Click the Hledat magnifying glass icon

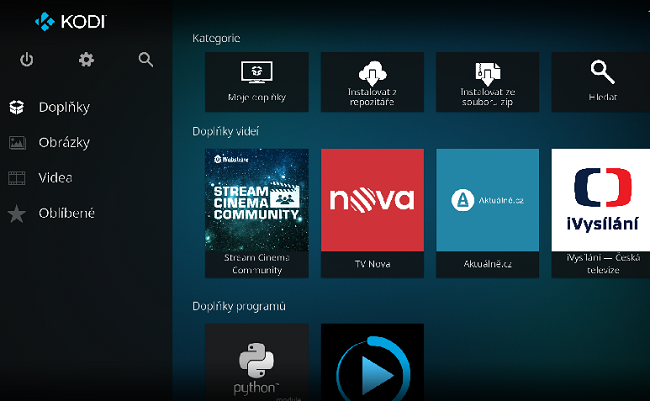tap(603, 72)
